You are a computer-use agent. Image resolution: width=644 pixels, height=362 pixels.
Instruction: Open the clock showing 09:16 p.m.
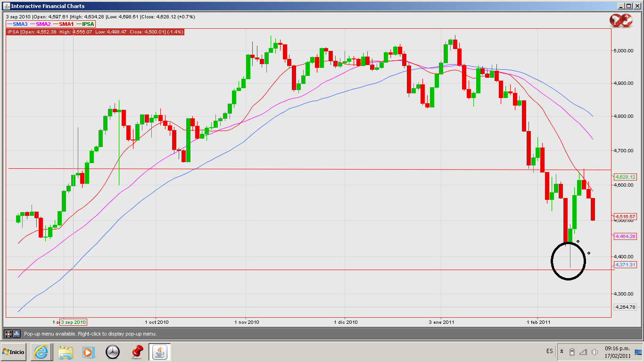click(617, 352)
